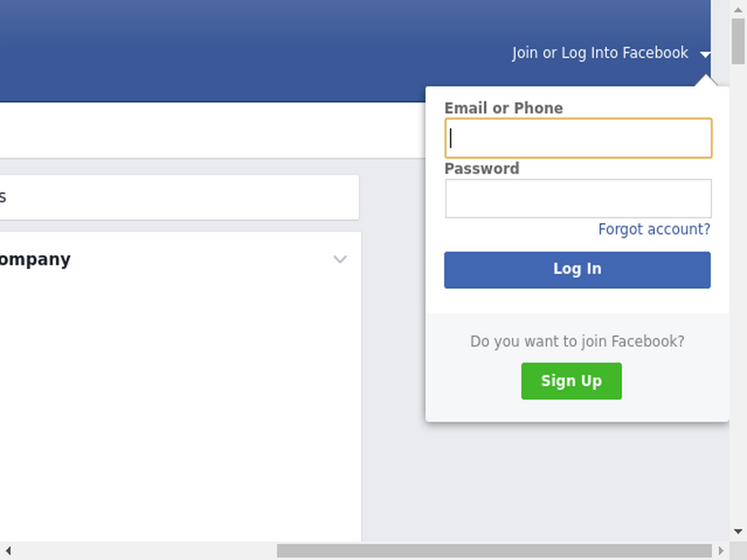Open the Forgot account? link
Screen dimensions: 747x560
654,229
